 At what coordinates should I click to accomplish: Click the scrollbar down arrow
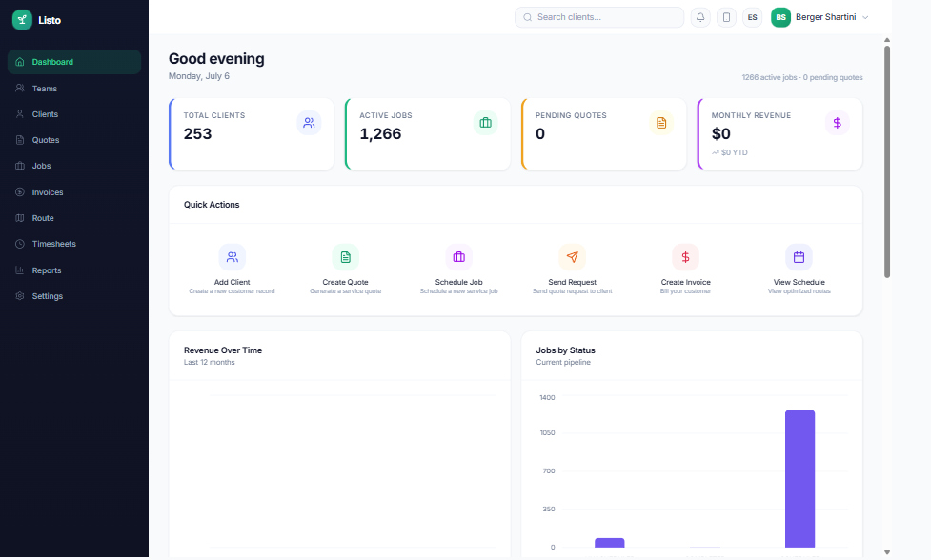887,552
